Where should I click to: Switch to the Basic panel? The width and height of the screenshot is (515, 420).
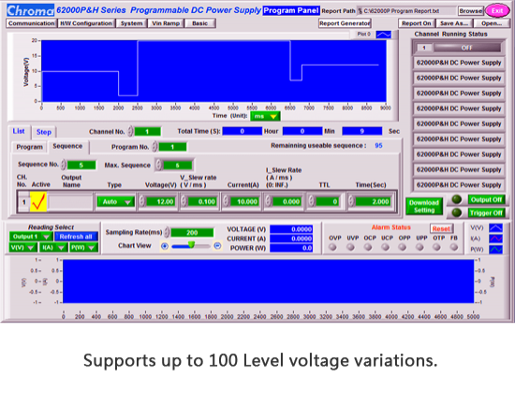pos(199,23)
